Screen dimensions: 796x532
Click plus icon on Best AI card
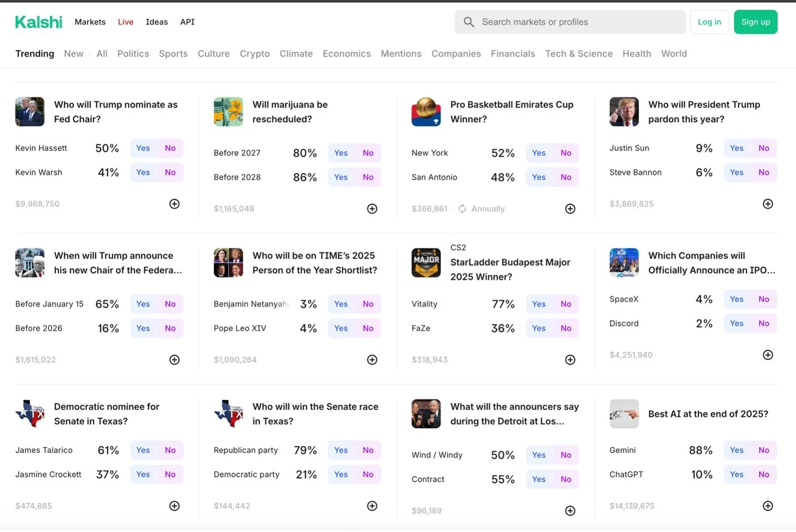click(x=768, y=505)
